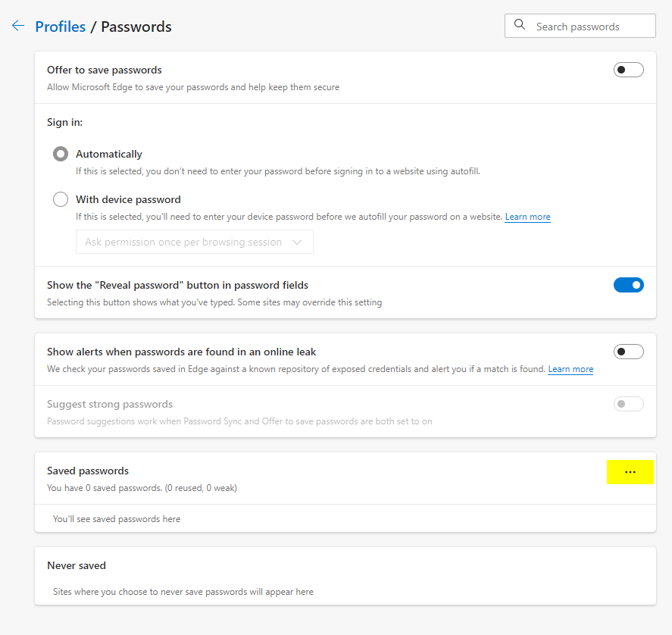Turn off the Reveal password button switch

628,285
